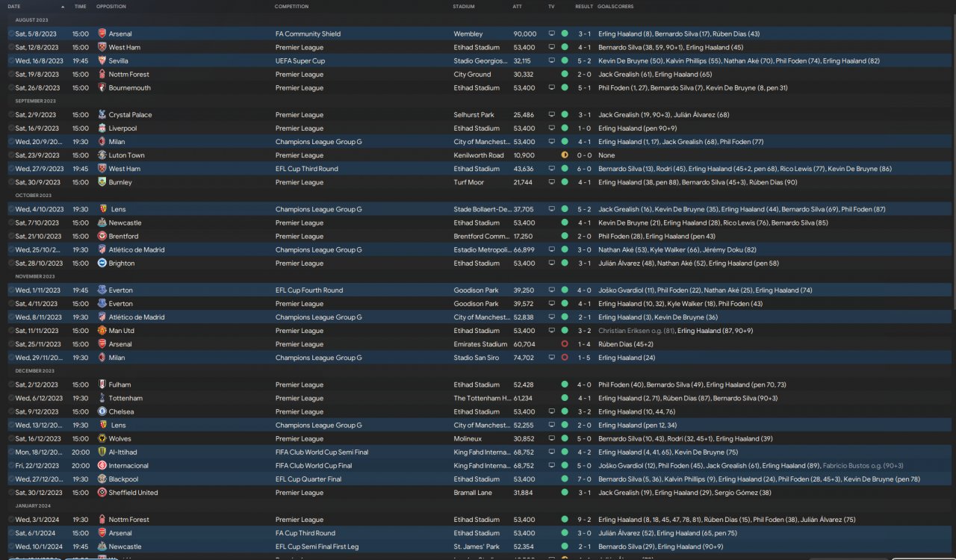956x560 pixels.
Task: Click the 7 - 0 result against Blackpool
Action: 583,479
